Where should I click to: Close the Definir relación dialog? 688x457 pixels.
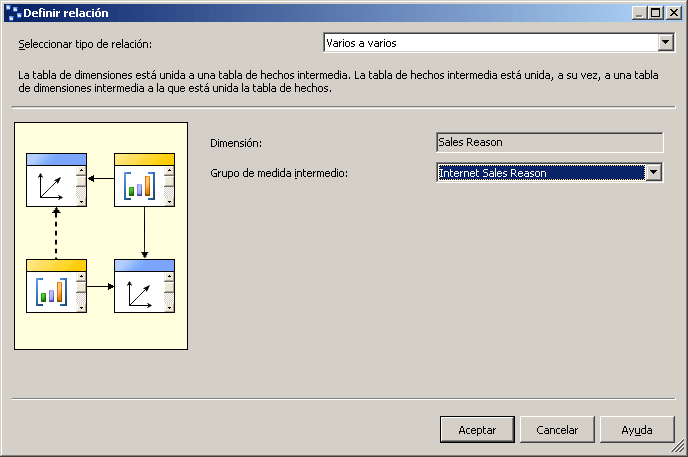click(674, 13)
